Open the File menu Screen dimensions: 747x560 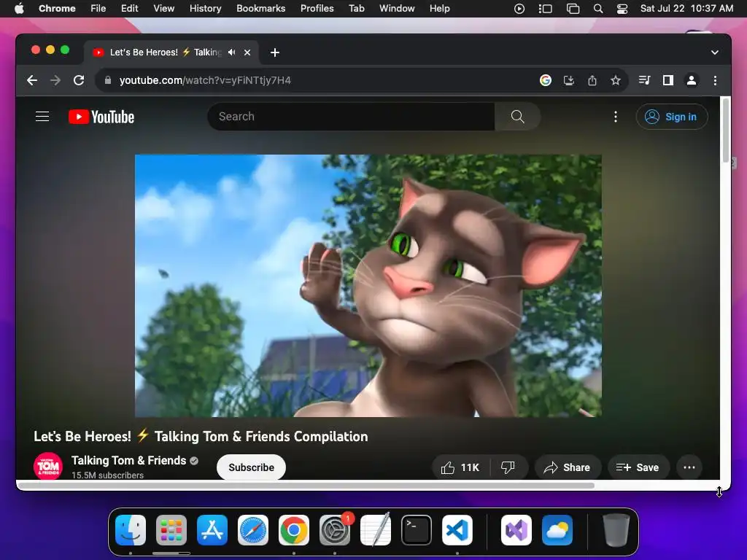pos(98,9)
